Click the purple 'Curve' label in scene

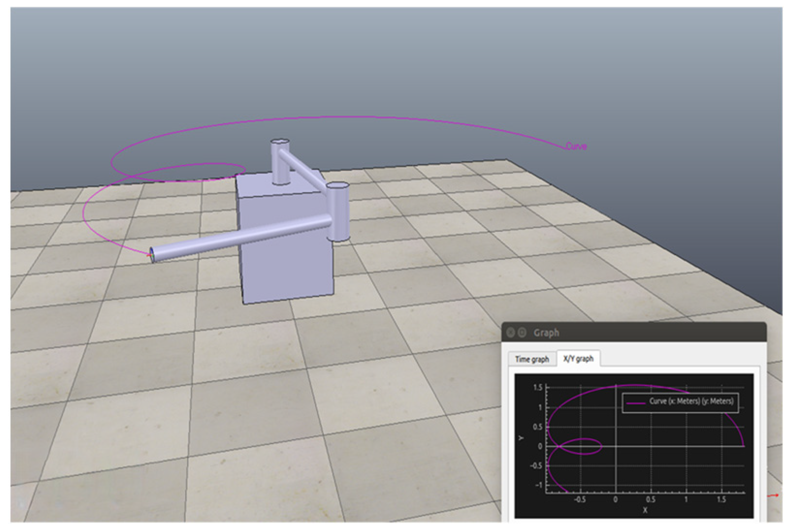[576, 146]
